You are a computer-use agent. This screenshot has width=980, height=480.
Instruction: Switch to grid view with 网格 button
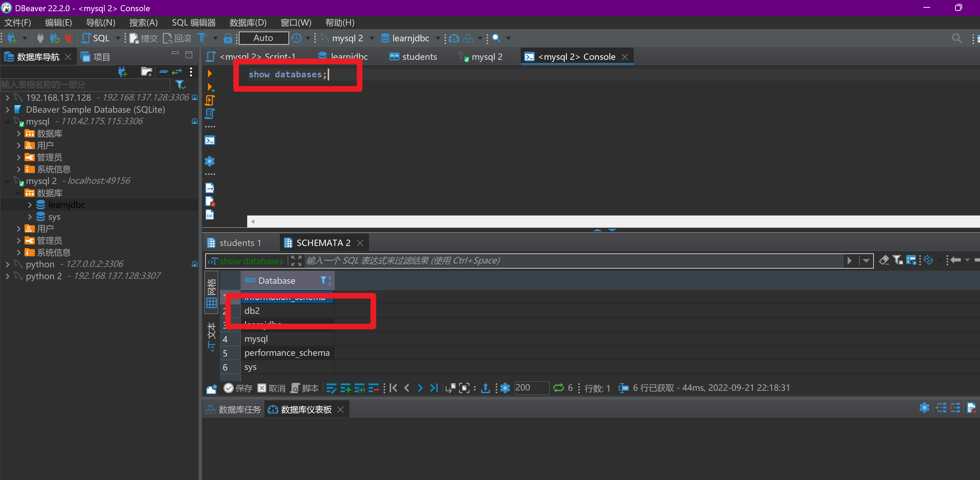tap(211, 292)
